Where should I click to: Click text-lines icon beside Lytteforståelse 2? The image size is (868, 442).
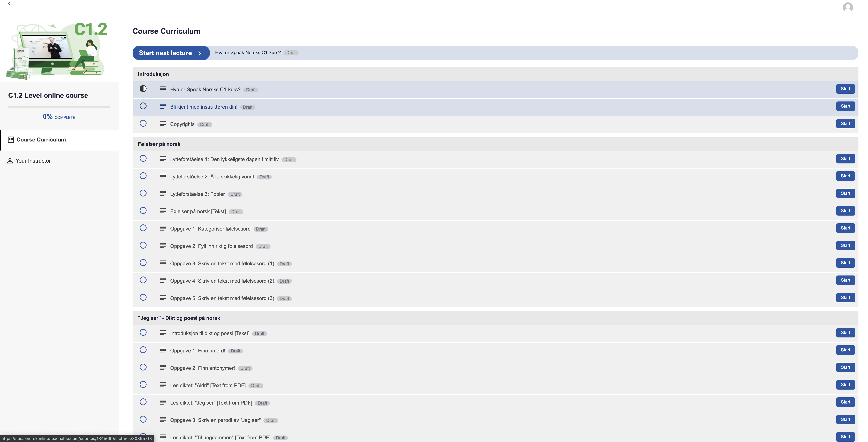point(163,176)
